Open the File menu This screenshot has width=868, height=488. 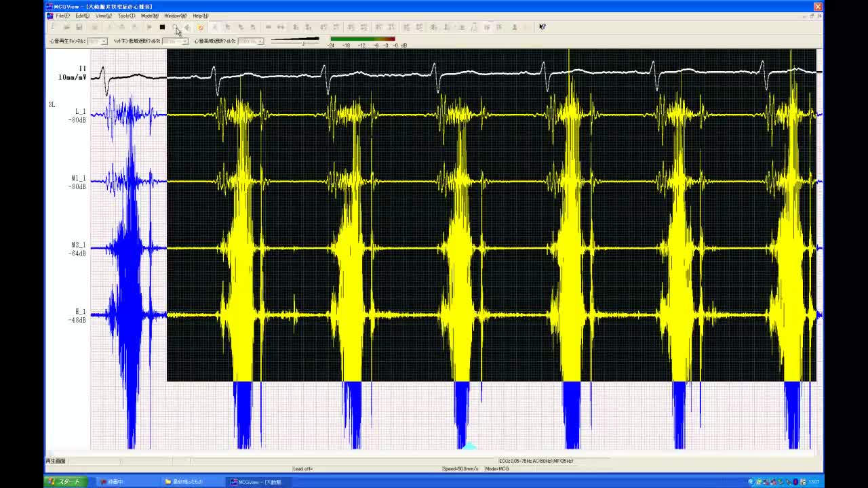coord(62,16)
